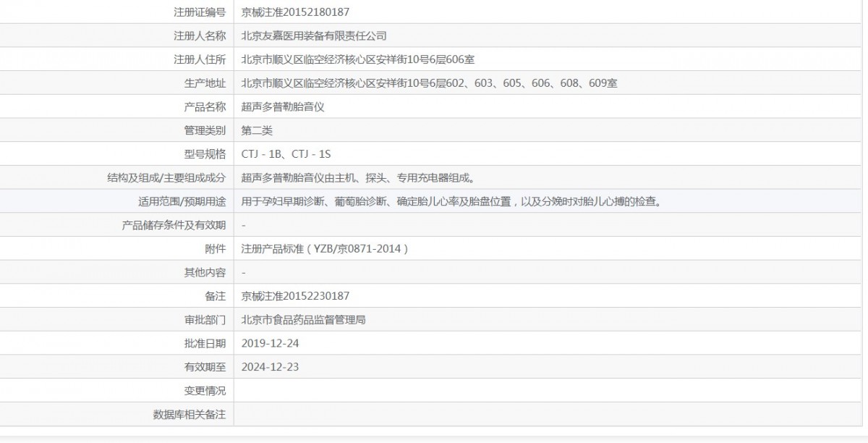Click the 注册证编号 label
This screenshot has height=443, width=868.
(x=200, y=12)
